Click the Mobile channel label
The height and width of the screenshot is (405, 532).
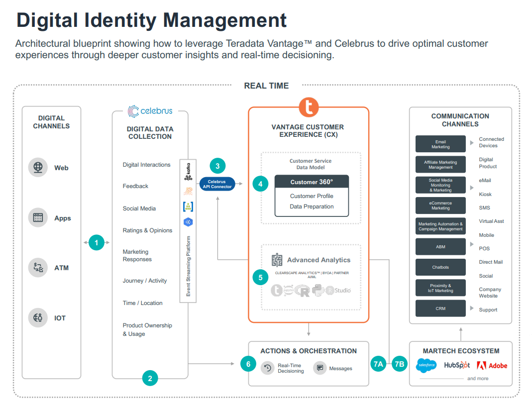[486, 235]
